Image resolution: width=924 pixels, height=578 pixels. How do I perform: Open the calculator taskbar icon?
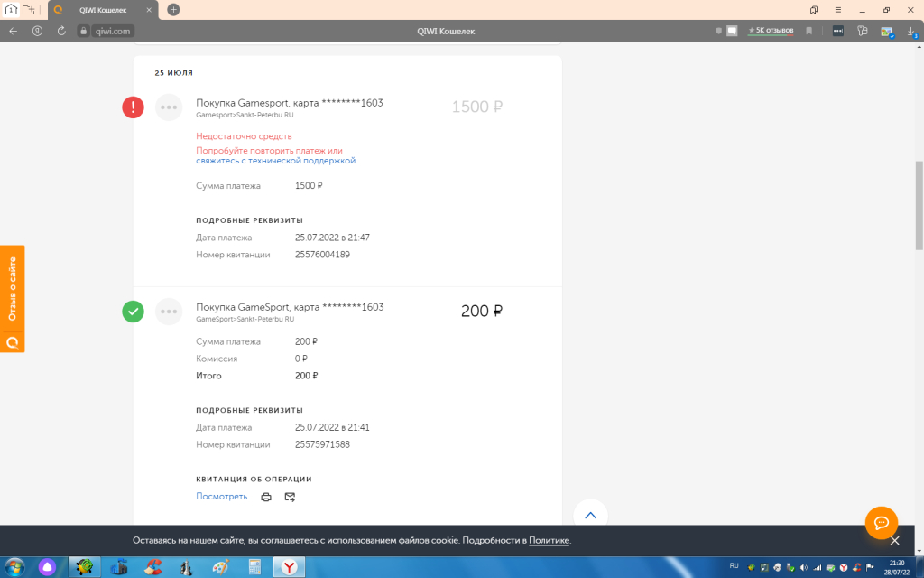[x=254, y=567]
